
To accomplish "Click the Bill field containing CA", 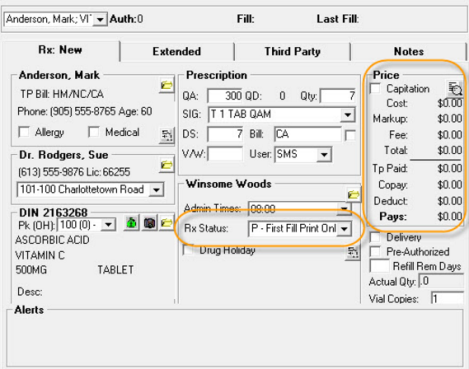I will (x=308, y=134).
